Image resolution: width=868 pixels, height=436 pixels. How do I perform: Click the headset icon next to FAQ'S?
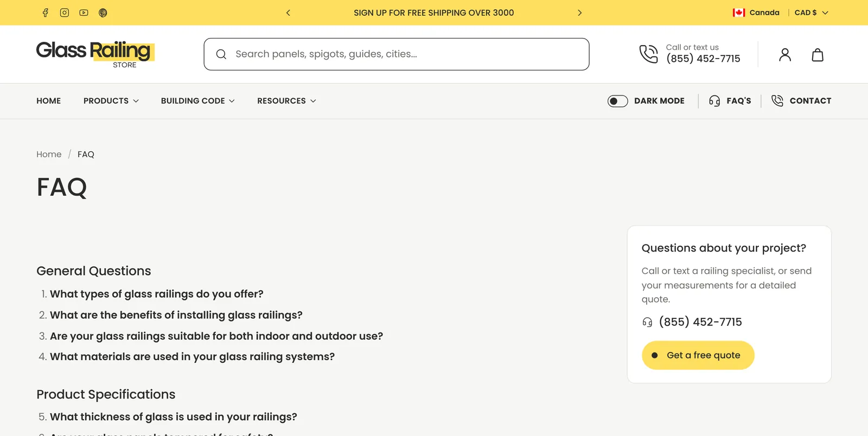714,101
